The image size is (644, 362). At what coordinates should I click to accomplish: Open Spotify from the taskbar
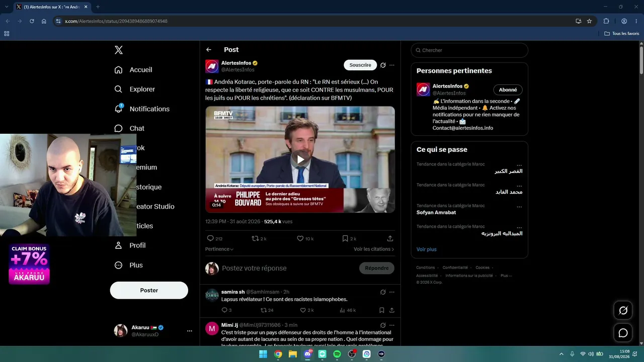coord(337,354)
